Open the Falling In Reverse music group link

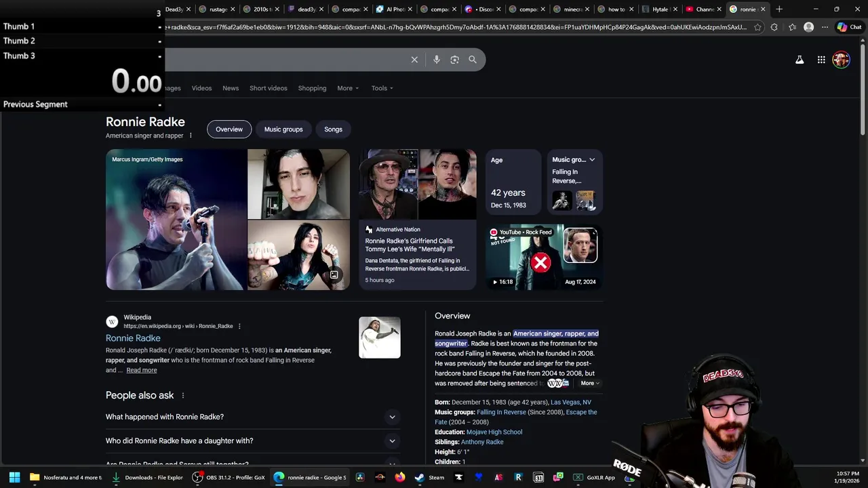pos(501,412)
